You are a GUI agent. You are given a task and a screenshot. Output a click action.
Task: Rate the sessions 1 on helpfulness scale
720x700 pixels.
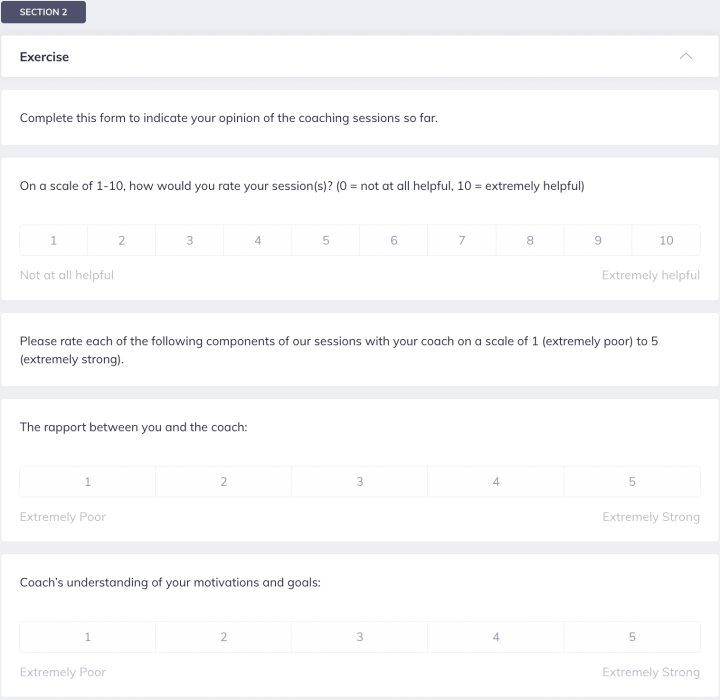[x=54, y=240]
